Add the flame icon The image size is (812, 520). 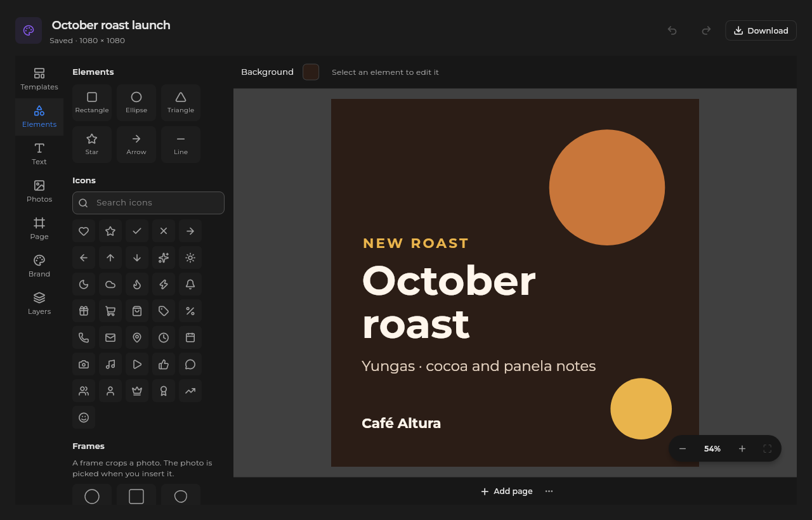coord(137,284)
